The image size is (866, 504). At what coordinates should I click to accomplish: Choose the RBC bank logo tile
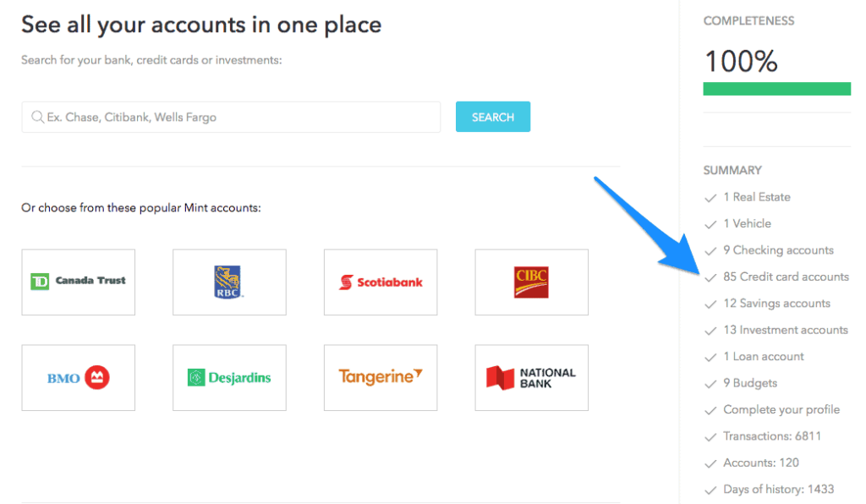coord(229,282)
